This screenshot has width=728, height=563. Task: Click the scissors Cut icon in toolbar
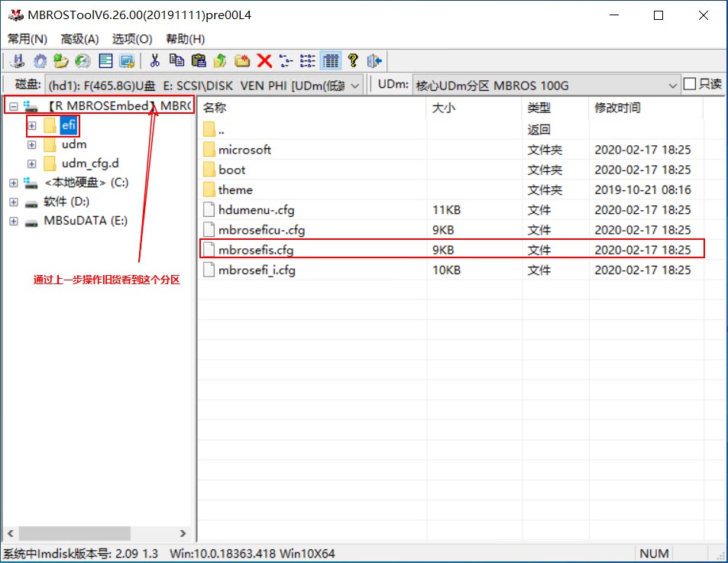point(155,61)
